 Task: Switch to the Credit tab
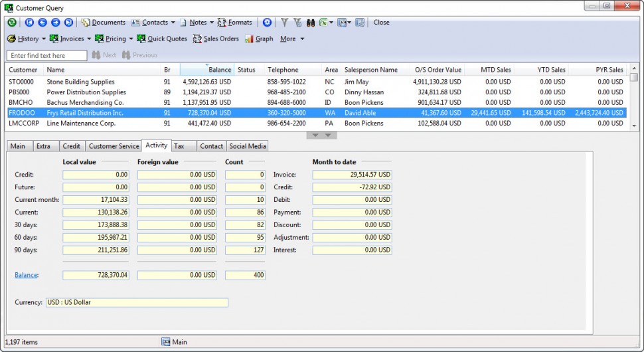pyautogui.click(x=72, y=146)
